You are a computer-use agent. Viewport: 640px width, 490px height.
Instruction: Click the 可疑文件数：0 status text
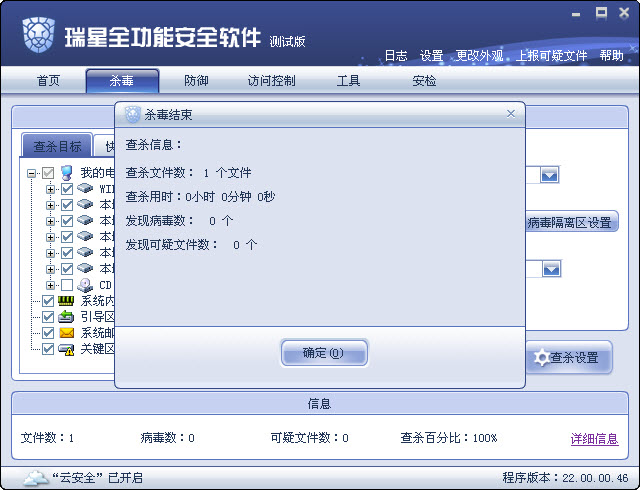pos(309,438)
